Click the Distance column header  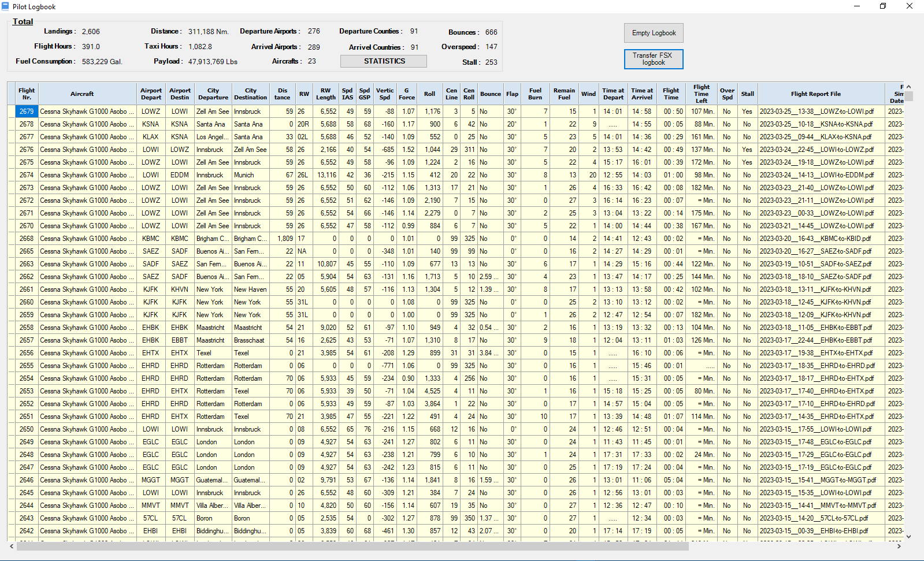283,94
